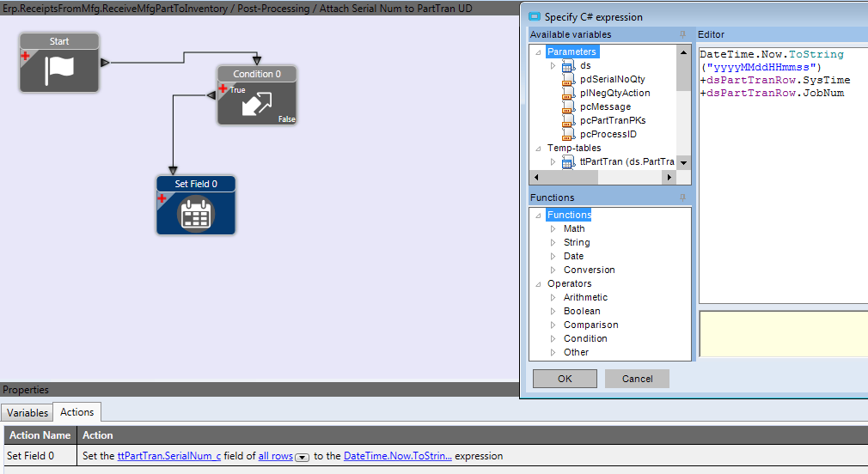This screenshot has height=474, width=868.
Task: Expand the Conversion functions node
Action: pyautogui.click(x=553, y=270)
